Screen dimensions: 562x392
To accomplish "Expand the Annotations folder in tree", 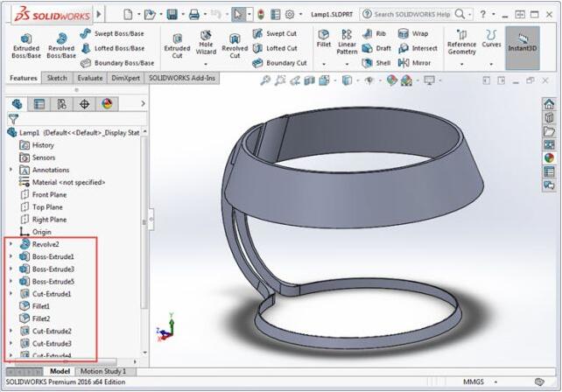I will tap(11, 170).
